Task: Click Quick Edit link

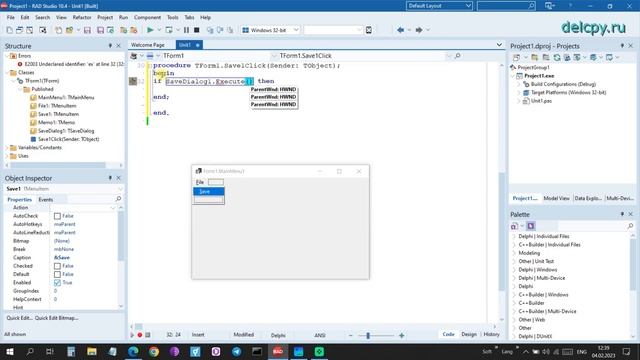Action: (19, 318)
